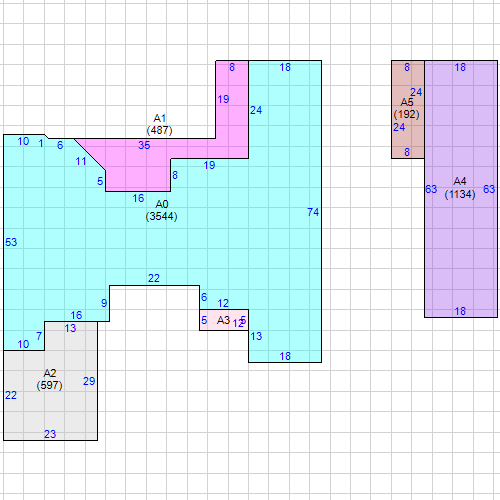Select the 8 dimension at top of magenta A1
The image size is (500, 500).
[x=232, y=67]
